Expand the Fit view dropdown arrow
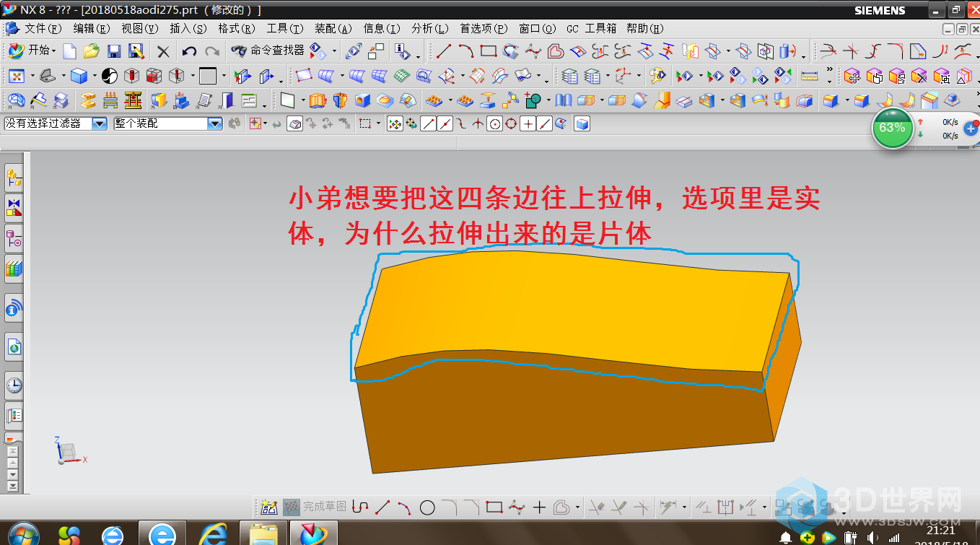The image size is (980, 545). coord(32,77)
